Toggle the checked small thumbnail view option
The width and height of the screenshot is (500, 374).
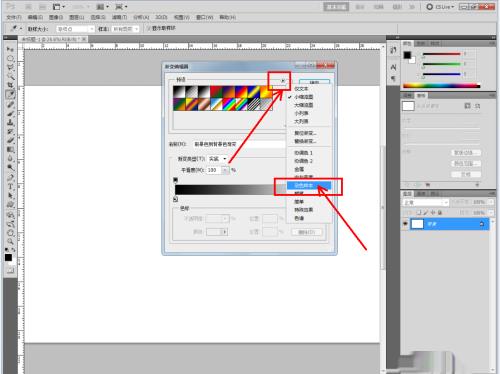tap(303, 97)
